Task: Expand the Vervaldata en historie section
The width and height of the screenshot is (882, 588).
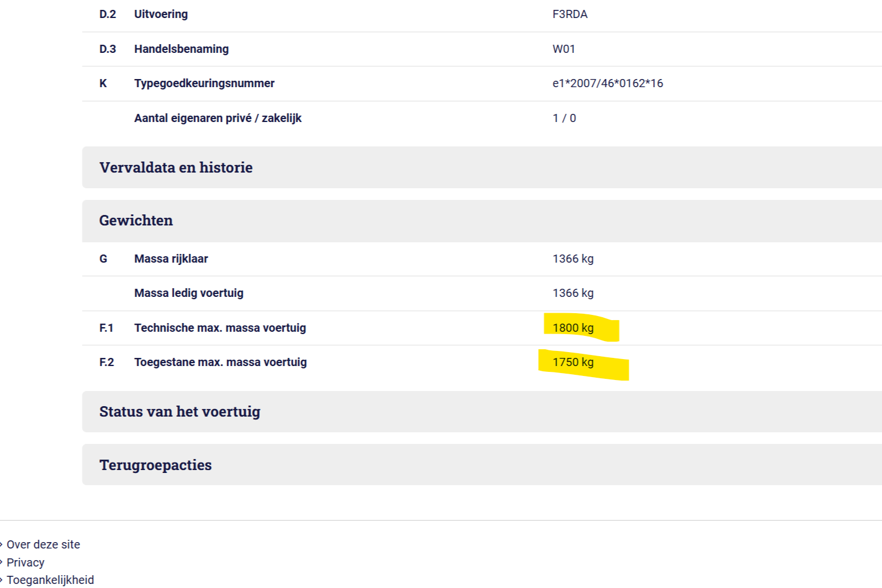Action: [x=176, y=167]
